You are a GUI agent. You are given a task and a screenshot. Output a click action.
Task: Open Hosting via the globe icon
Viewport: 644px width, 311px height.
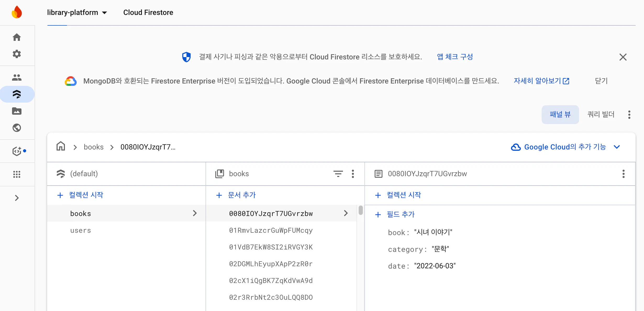(17, 128)
